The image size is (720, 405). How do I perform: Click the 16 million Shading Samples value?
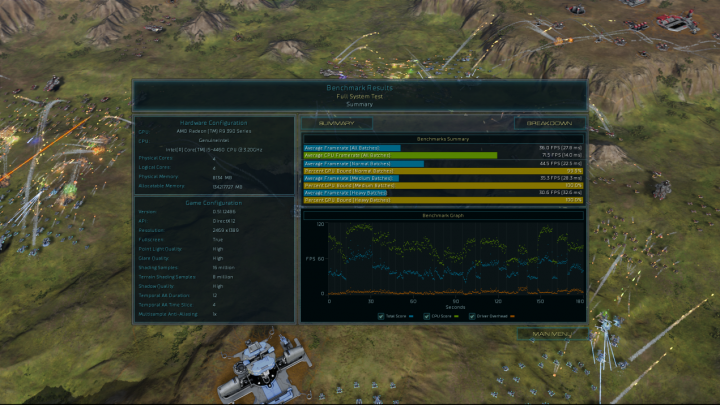224,267
